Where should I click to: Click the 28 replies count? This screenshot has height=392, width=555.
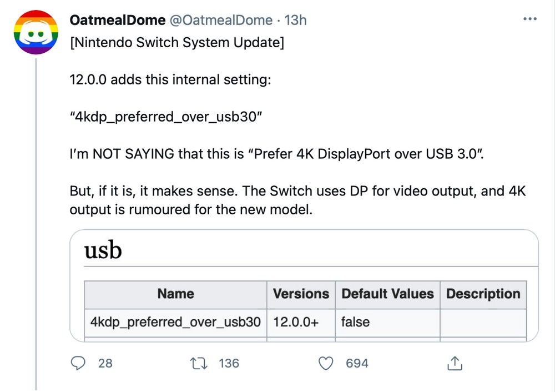(x=105, y=363)
